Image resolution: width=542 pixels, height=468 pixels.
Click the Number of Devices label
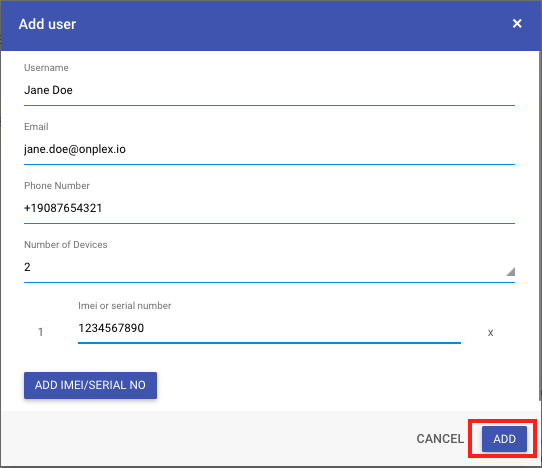[x=66, y=245]
